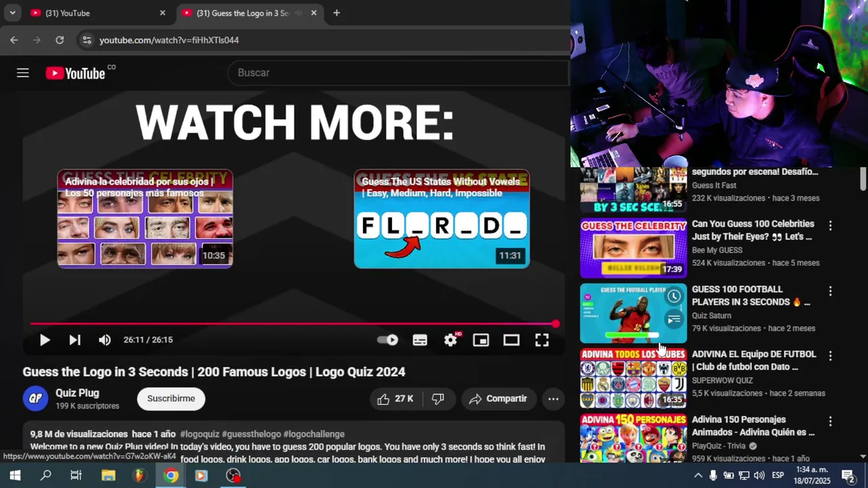Like the video with 27 K likes

pos(395,399)
